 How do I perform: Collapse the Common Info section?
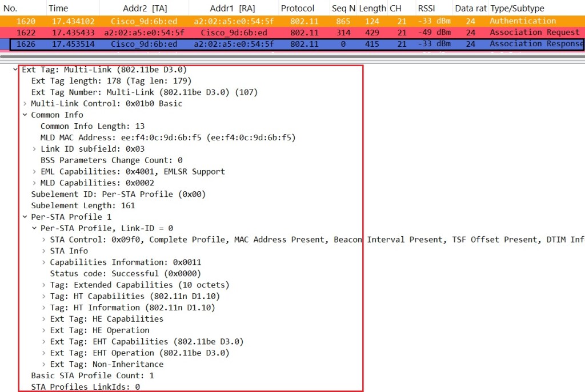pyautogui.click(x=25, y=115)
